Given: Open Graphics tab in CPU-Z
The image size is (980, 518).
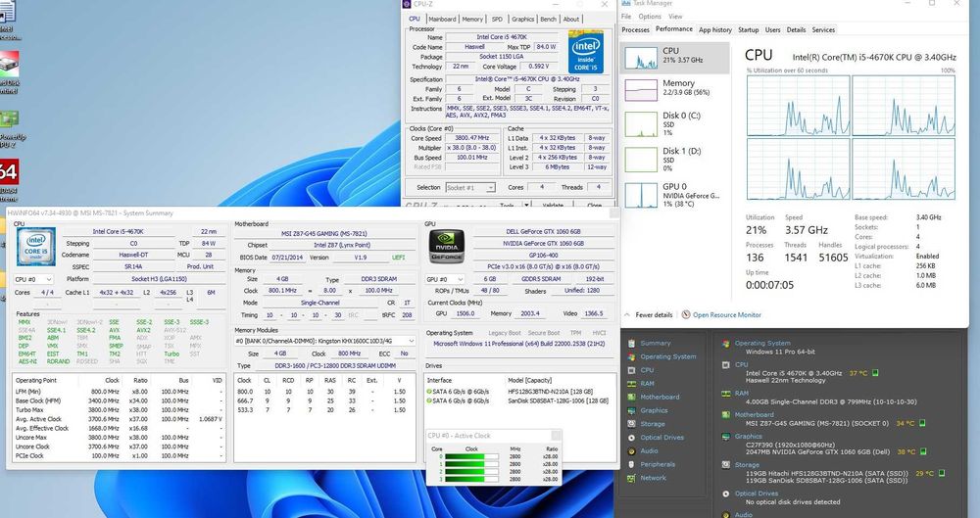Looking at the screenshot, I should pyautogui.click(x=522, y=20).
